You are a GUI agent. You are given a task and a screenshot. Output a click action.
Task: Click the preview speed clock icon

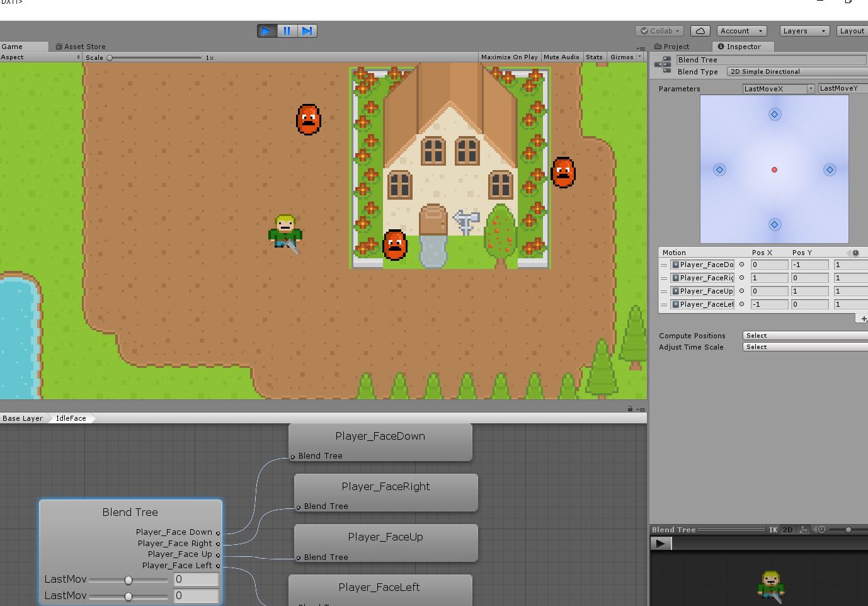coord(819,530)
